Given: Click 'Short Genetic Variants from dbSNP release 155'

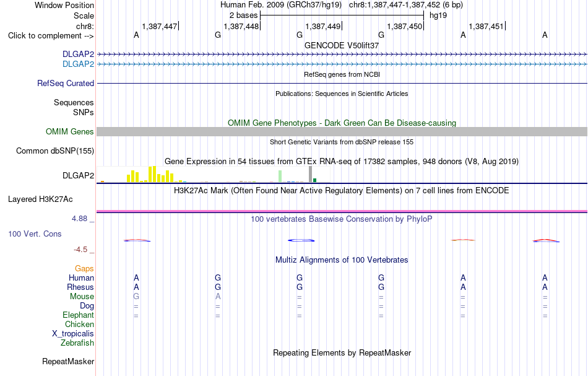Looking at the screenshot, I should coord(342,142).
